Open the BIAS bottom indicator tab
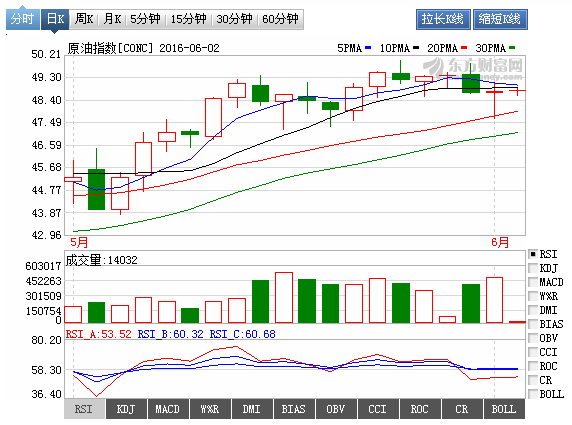The height and width of the screenshot is (425, 572). 294,409
